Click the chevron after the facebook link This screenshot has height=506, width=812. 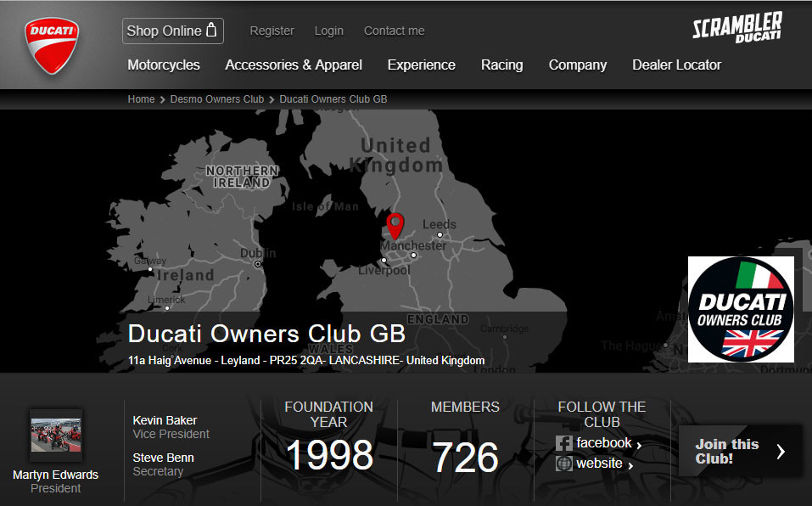(639, 445)
